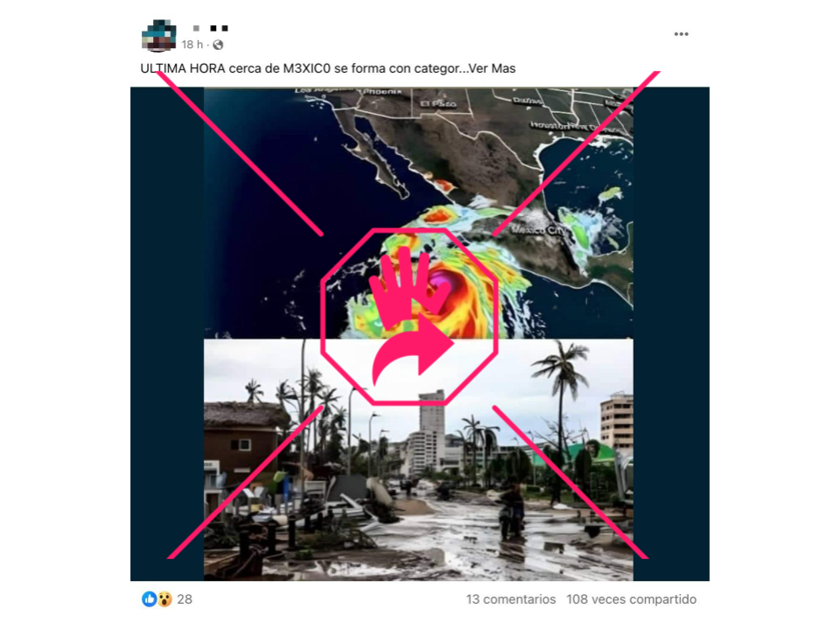The image size is (840, 630).
Task: Open the 108 veces compartido link
Action: point(631,599)
